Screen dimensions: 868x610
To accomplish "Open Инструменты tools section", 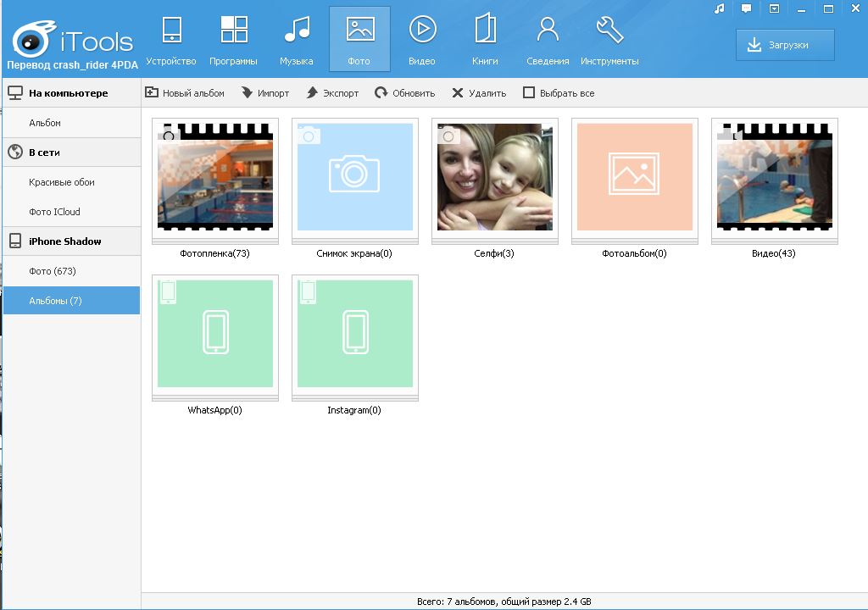I will (609, 40).
